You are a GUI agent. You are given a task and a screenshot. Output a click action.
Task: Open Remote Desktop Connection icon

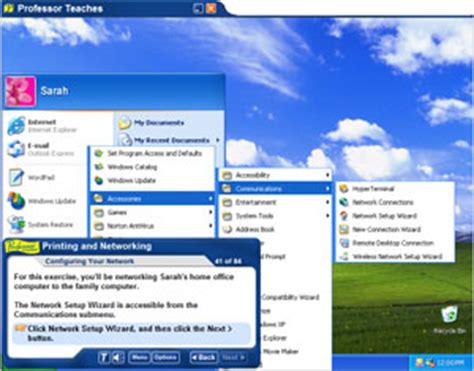pyautogui.click(x=344, y=243)
